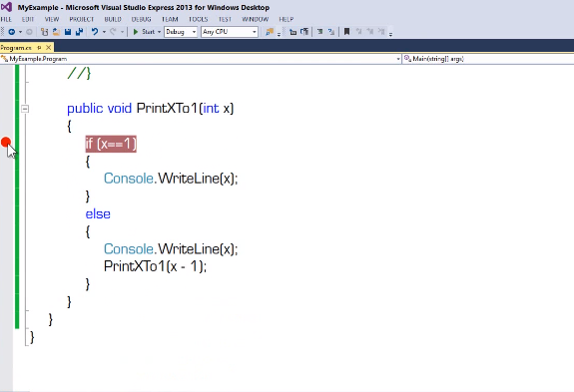574x392 pixels.
Task: Click the green Start debugging button
Action: [144, 32]
